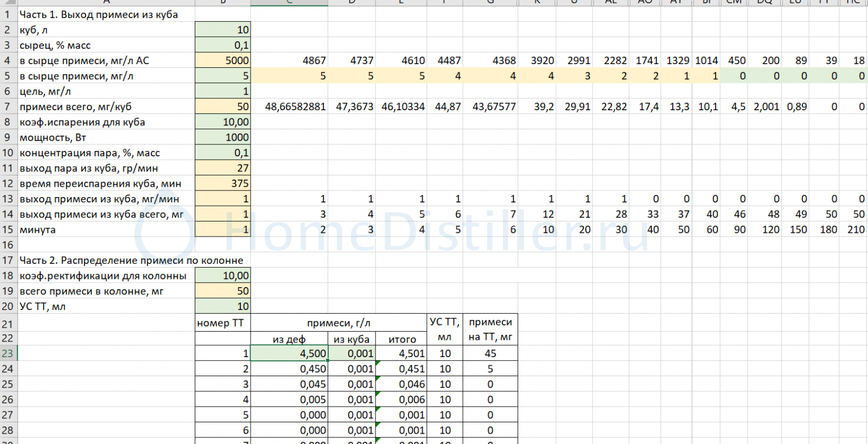Click the cell with value 4,501

click(x=401, y=353)
